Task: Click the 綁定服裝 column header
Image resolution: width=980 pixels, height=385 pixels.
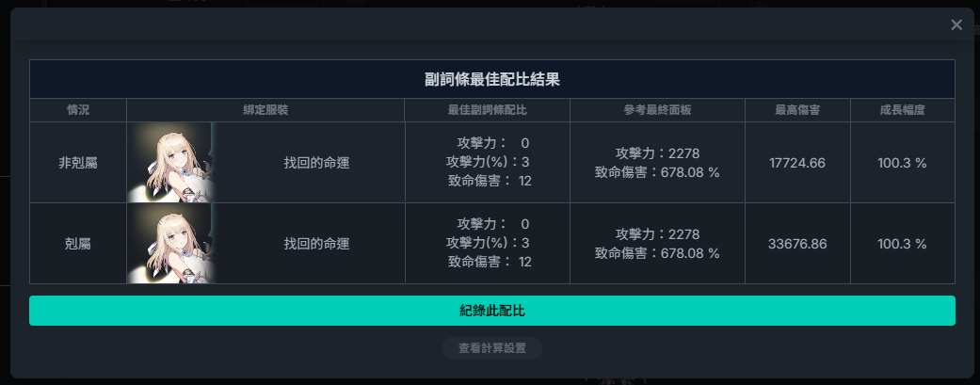Action: (265, 110)
